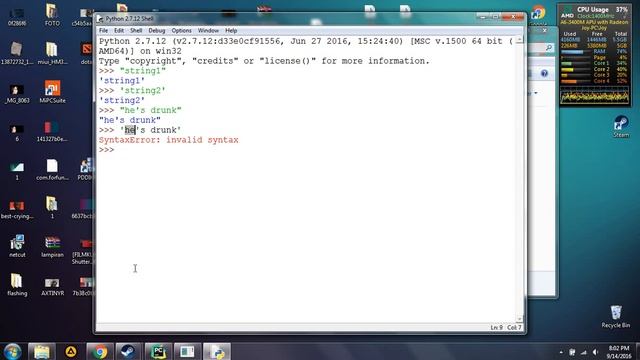Open the flashing folder on desktop
Viewport: 640px width, 360px height.
[17, 284]
